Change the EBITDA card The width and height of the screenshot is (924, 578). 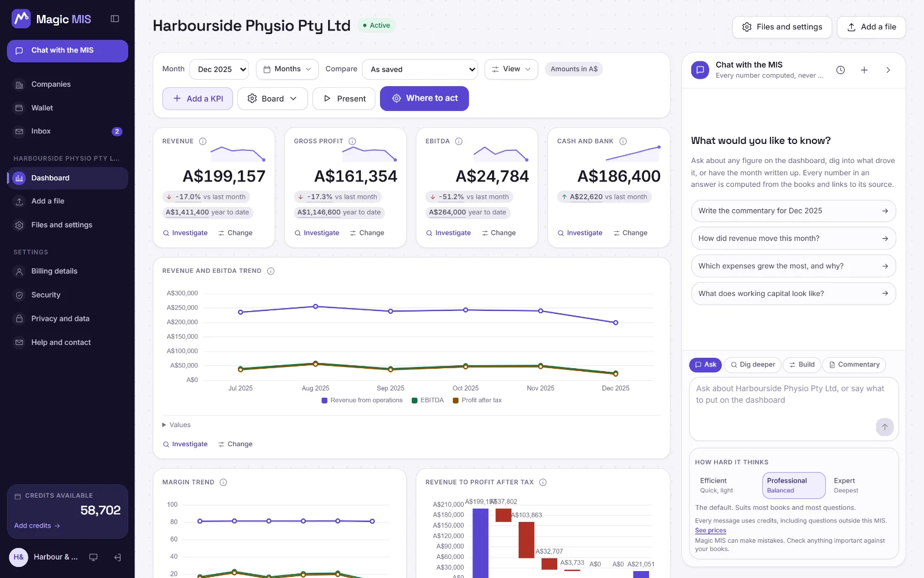click(x=498, y=233)
